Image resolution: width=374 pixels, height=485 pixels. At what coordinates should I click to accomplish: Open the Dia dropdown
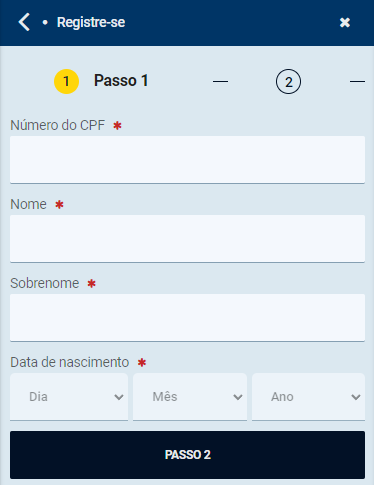[x=69, y=397]
